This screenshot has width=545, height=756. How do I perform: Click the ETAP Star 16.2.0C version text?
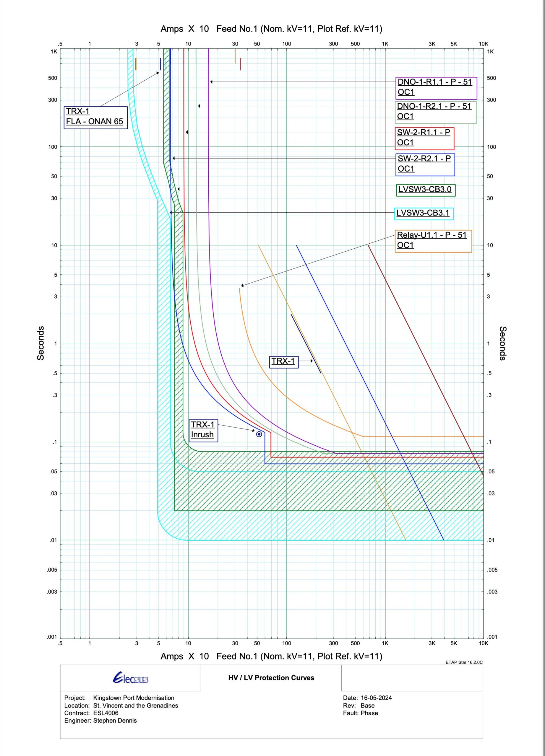(464, 662)
